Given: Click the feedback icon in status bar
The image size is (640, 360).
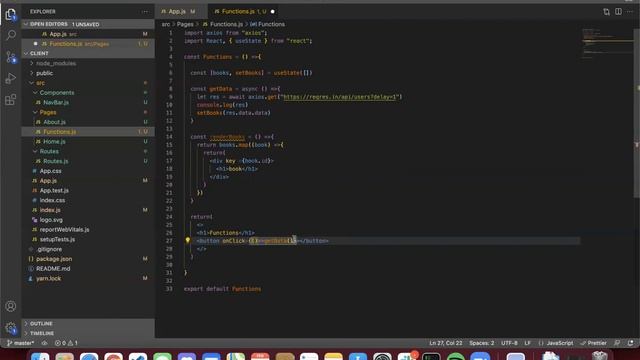Looking at the screenshot, I should pos(617,343).
